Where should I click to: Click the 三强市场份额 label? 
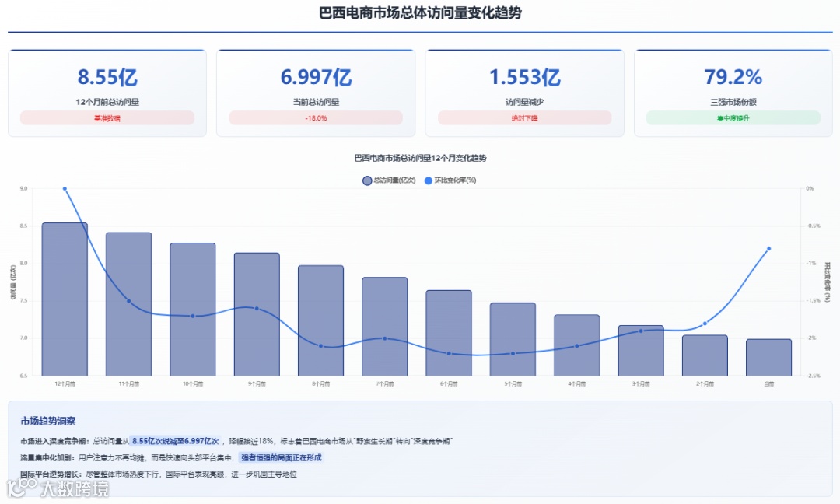[x=733, y=102]
